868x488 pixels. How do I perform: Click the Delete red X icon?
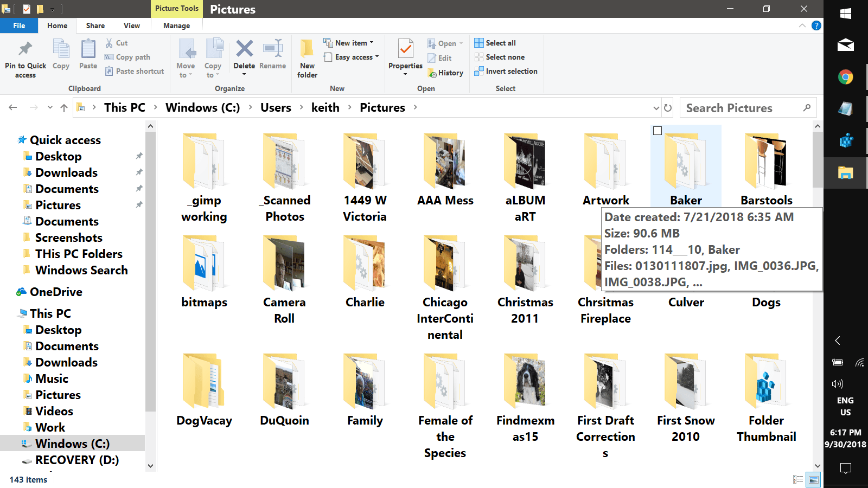(244, 49)
